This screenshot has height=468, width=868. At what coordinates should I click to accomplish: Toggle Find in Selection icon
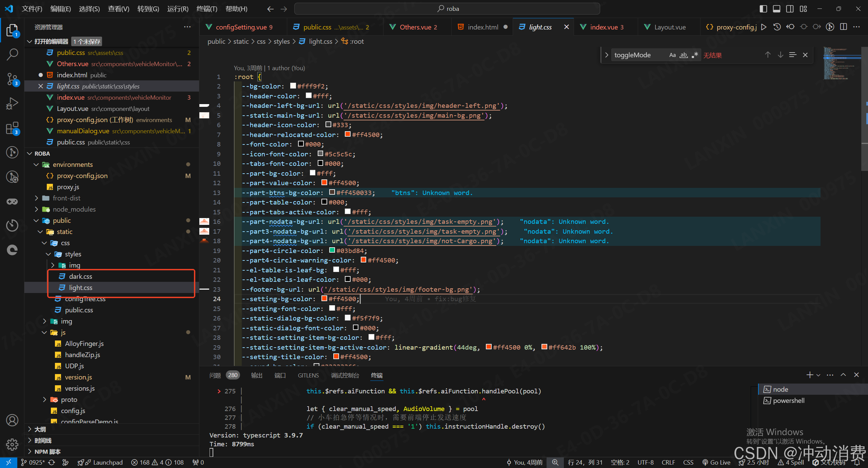click(x=792, y=55)
